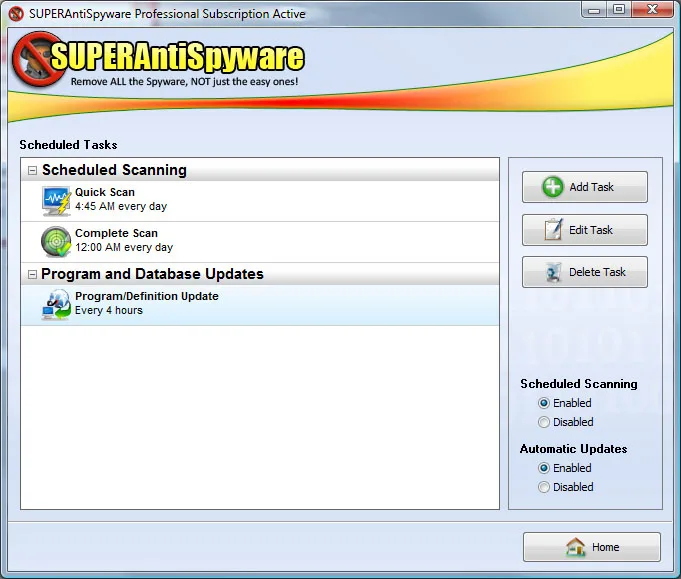Click the green plus icon on Add Task
The width and height of the screenshot is (681, 579).
pyautogui.click(x=552, y=187)
